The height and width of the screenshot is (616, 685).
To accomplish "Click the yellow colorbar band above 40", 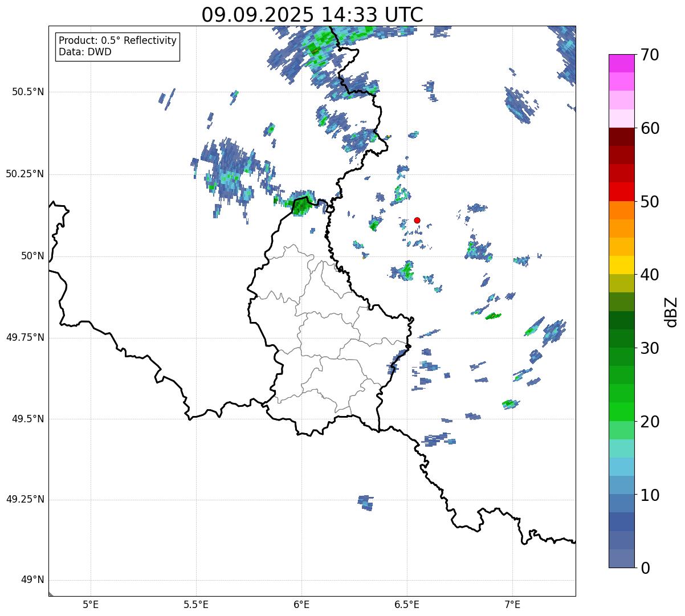I will [622, 265].
